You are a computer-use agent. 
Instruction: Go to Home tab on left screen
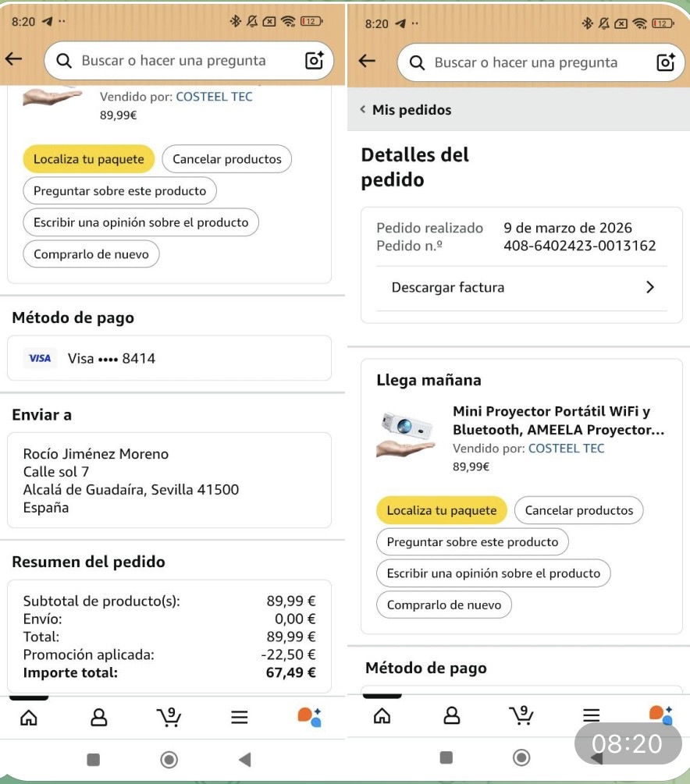pyautogui.click(x=28, y=717)
